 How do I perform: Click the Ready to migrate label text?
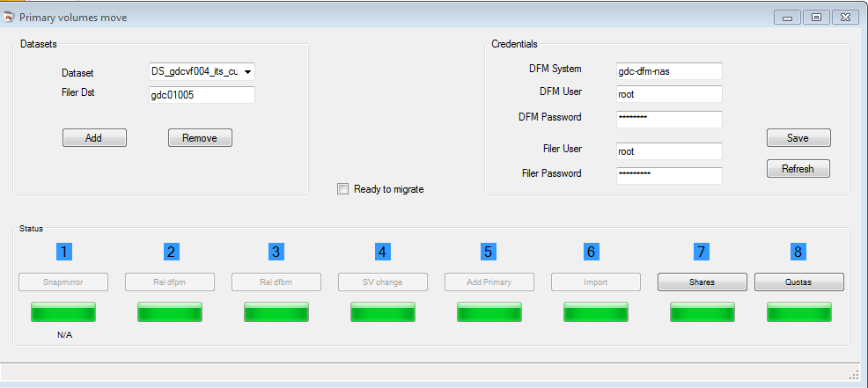[x=388, y=189]
